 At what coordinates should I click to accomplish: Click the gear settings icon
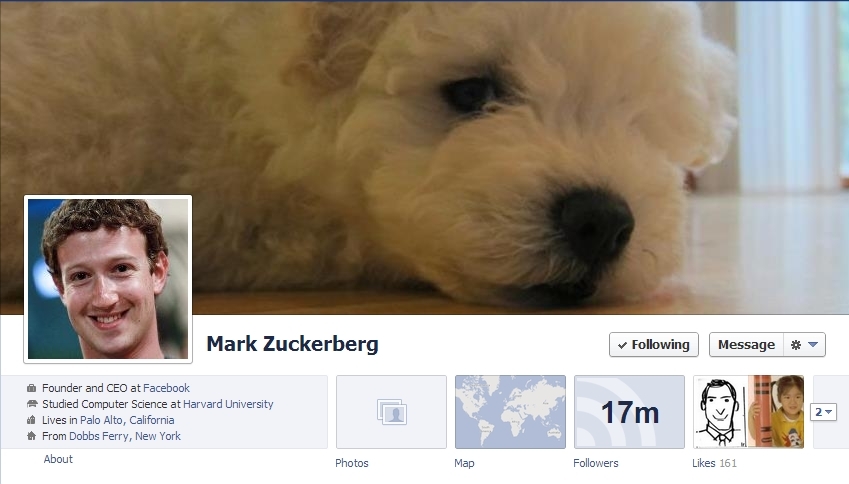795,345
